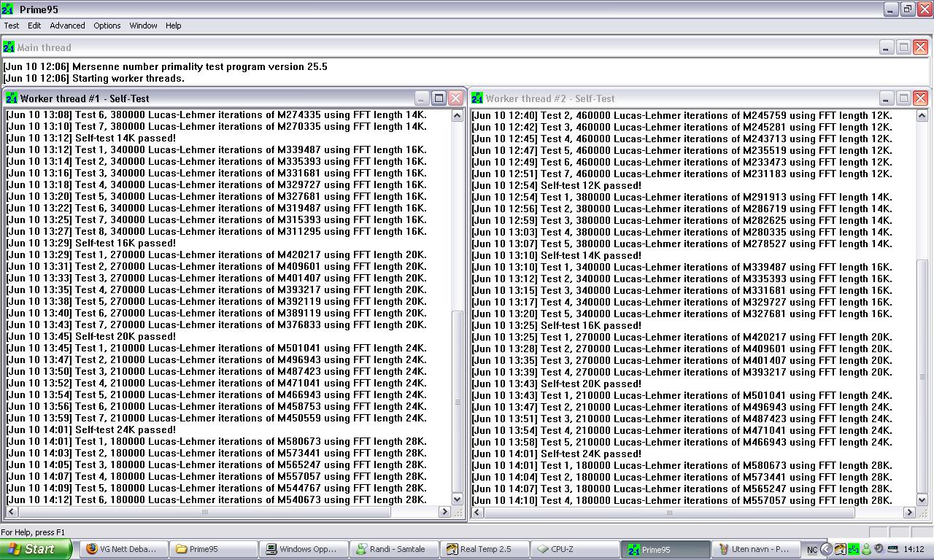Open the Test menu
The width and height of the screenshot is (934, 560).
pyautogui.click(x=12, y=26)
